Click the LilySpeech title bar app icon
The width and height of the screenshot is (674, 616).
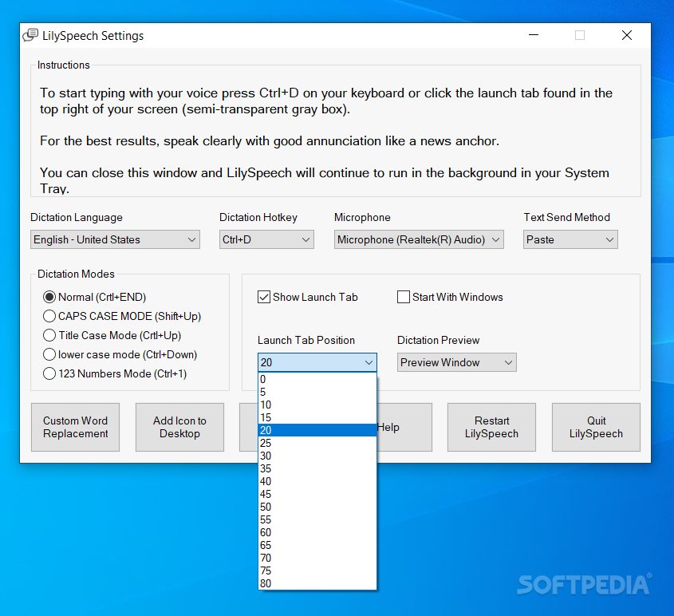point(30,35)
